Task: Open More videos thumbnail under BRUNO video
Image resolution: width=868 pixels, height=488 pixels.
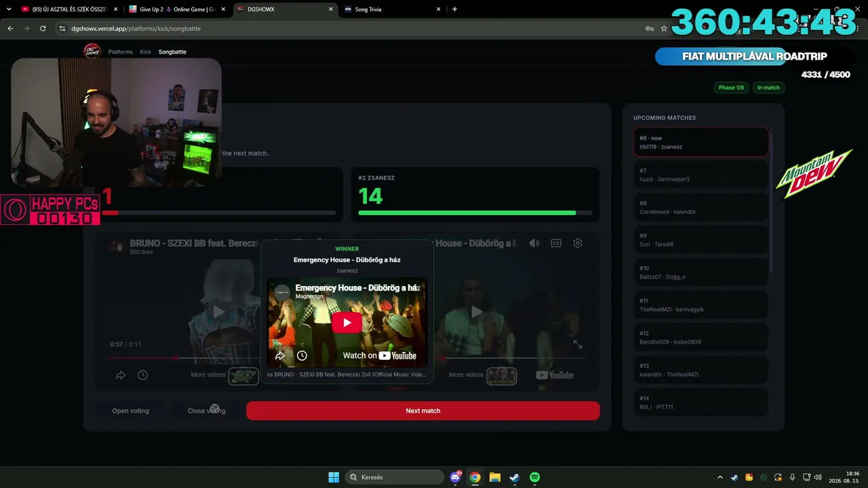Action: click(x=243, y=376)
